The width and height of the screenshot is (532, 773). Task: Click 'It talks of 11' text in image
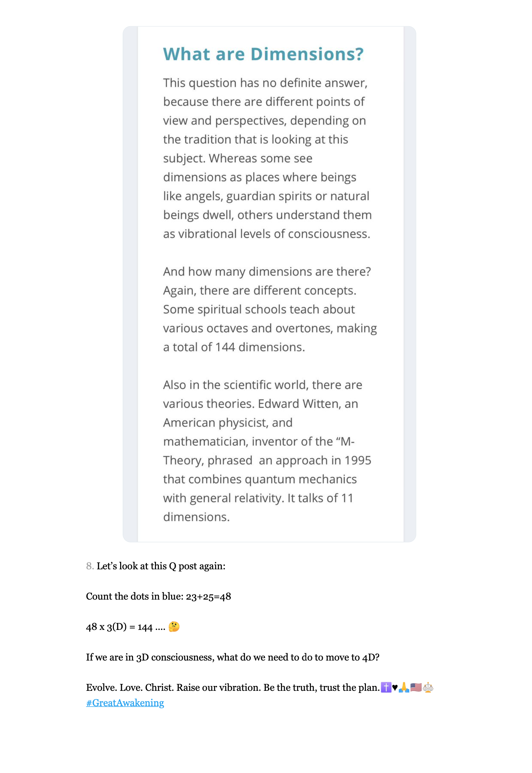(x=320, y=498)
